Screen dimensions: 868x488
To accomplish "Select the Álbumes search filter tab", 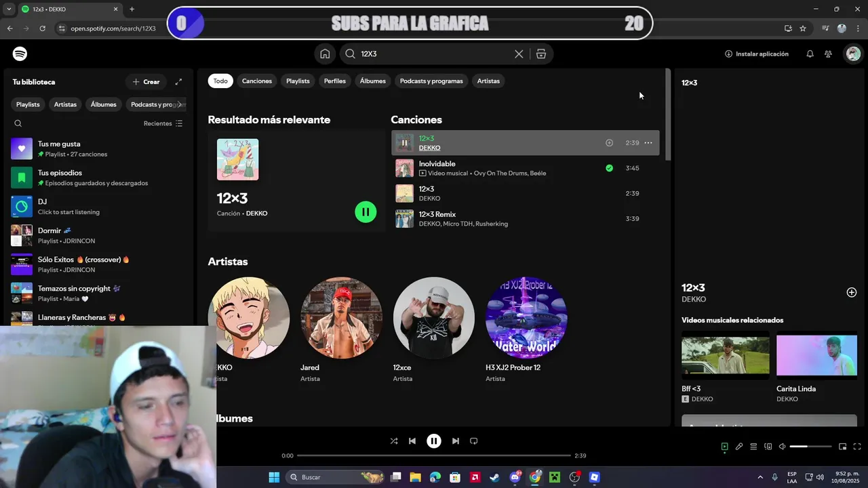I will (373, 81).
